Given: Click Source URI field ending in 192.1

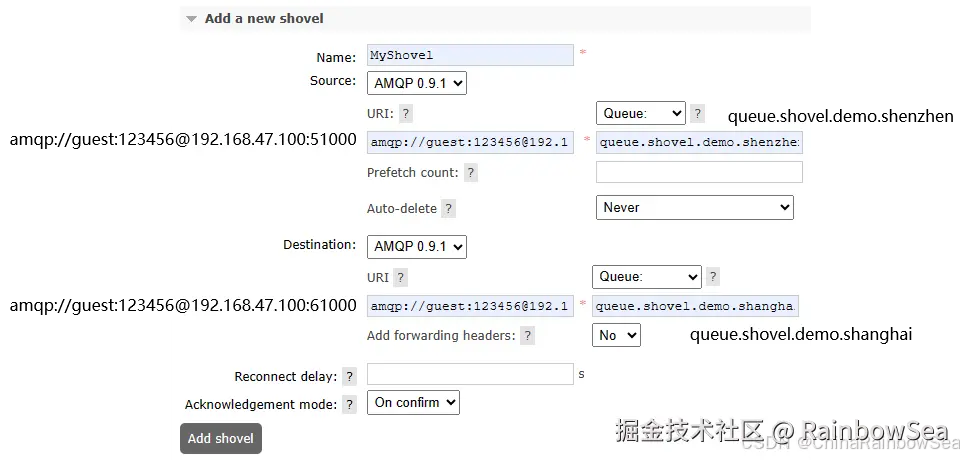Looking at the screenshot, I should point(470,142).
